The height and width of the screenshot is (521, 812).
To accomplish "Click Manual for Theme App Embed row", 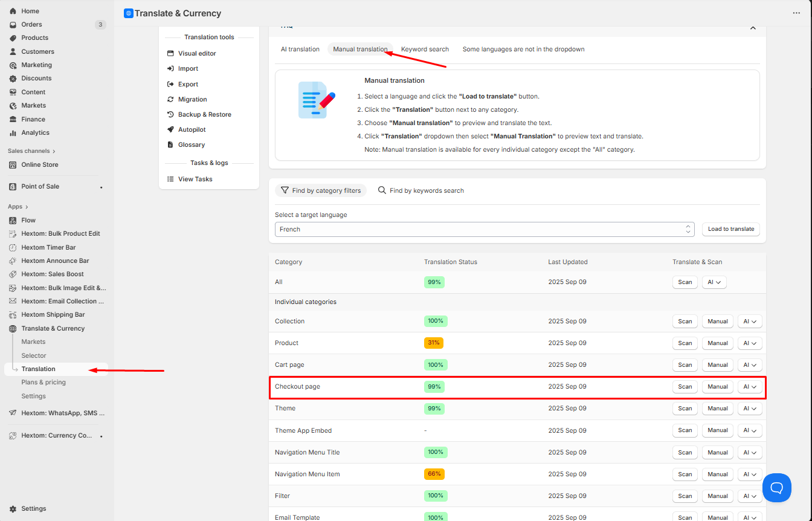I will pos(718,430).
